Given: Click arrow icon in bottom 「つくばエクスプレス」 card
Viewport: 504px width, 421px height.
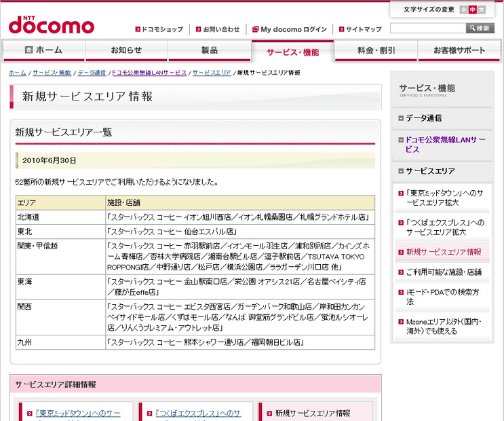Looking at the screenshot, I should 149,414.
